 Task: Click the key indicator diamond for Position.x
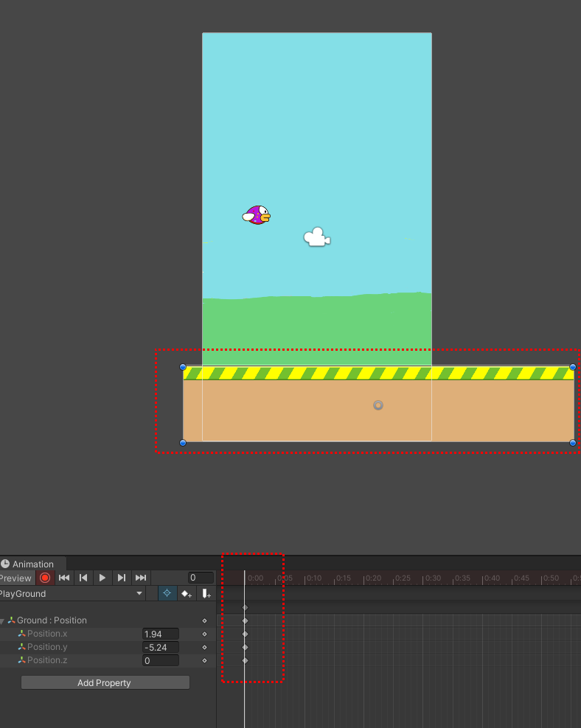(204, 634)
